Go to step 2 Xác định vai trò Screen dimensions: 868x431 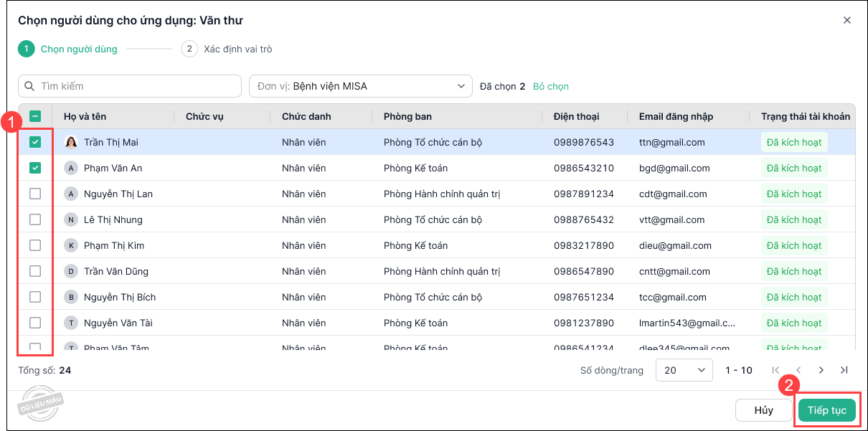pos(227,49)
